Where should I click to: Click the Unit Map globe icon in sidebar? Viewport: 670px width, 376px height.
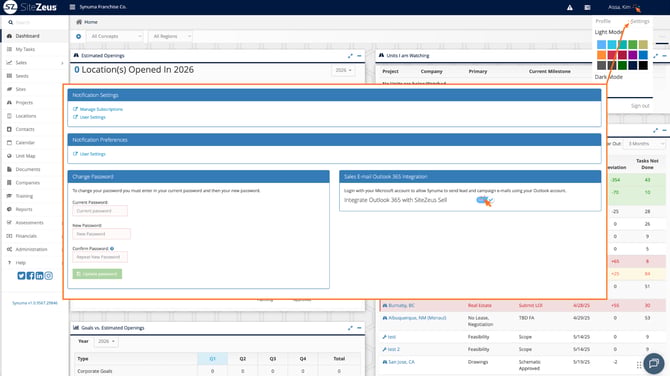pyautogui.click(x=9, y=156)
